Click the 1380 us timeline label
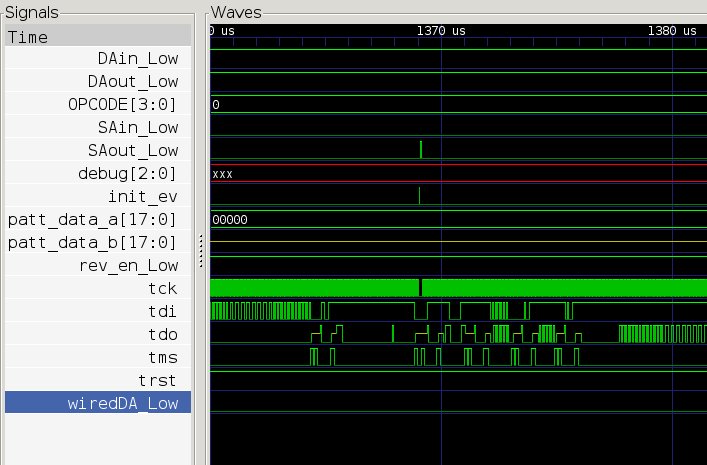The height and width of the screenshot is (465, 707). pos(672,31)
